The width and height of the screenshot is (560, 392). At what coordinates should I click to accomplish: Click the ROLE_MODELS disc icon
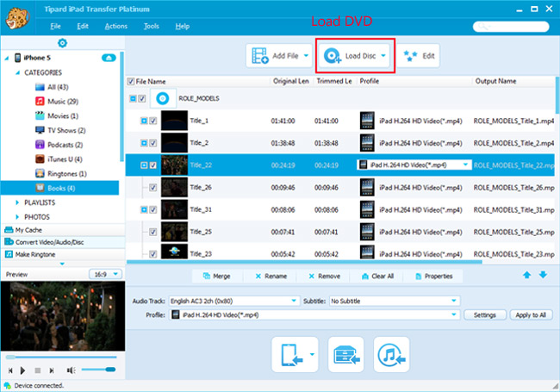pyautogui.click(x=163, y=98)
